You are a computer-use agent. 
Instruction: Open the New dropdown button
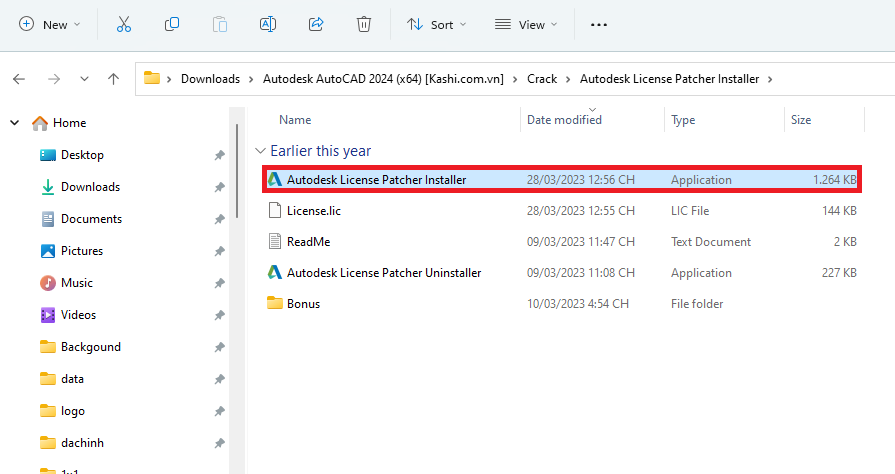point(50,25)
